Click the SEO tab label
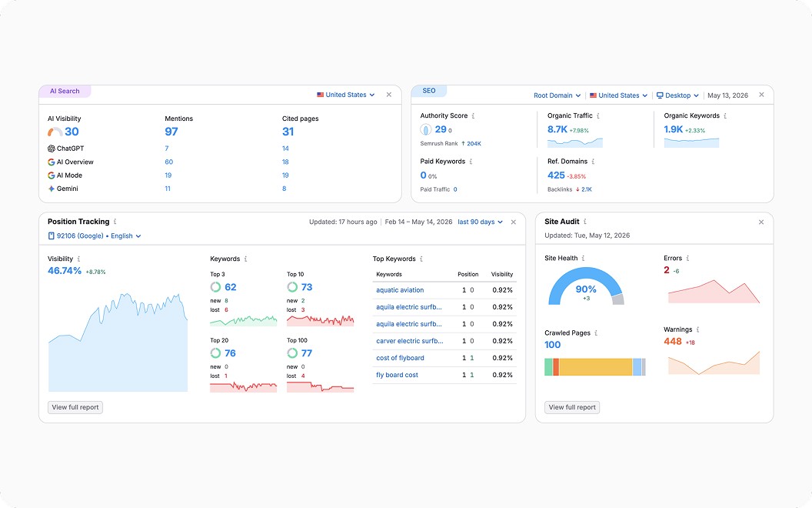 [x=429, y=91]
